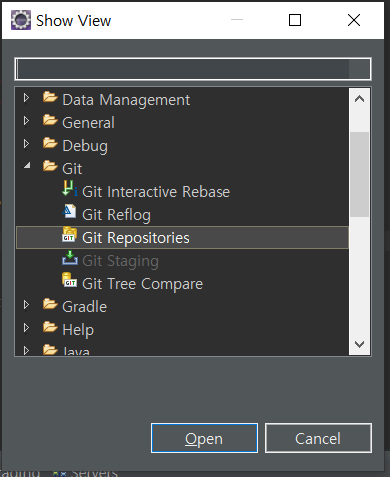390x477 pixels.
Task: Select the Debug label
Action: click(85, 146)
